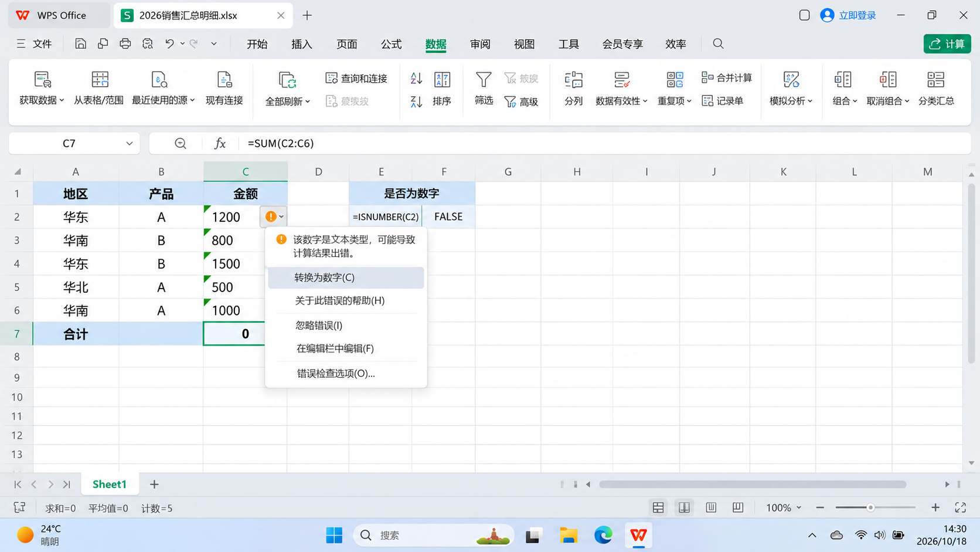Open Existing Connections (现有连接)
The width and height of the screenshot is (980, 552).
click(224, 88)
